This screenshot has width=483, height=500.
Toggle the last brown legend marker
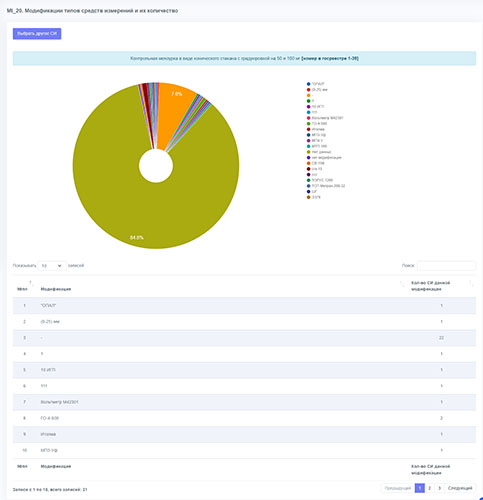309,197
